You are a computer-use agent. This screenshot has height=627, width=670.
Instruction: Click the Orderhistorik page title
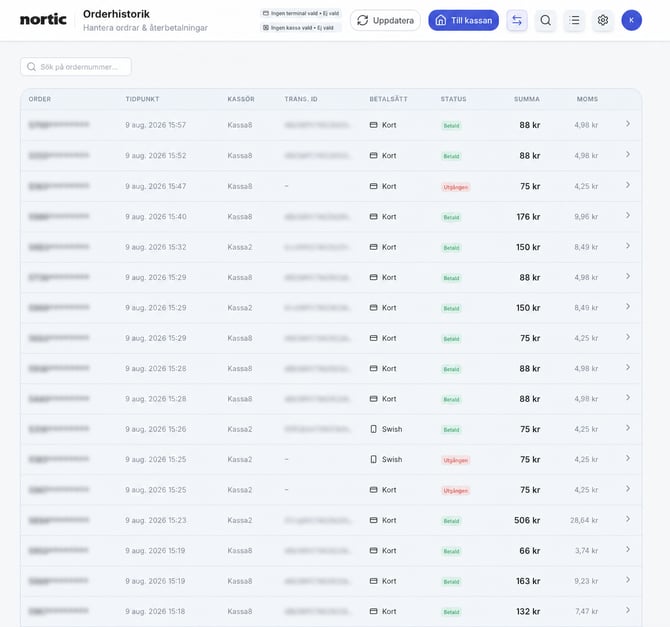(116, 14)
